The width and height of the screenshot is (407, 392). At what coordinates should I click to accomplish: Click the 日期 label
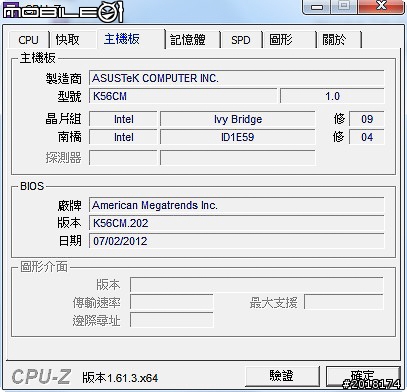[70, 241]
